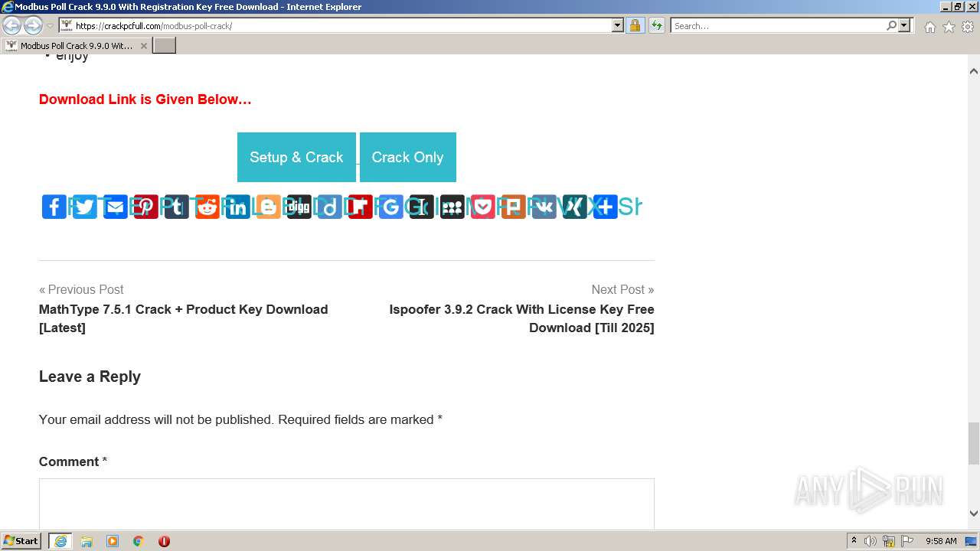Share post on Blogger
The image size is (980, 551).
coord(269,207)
